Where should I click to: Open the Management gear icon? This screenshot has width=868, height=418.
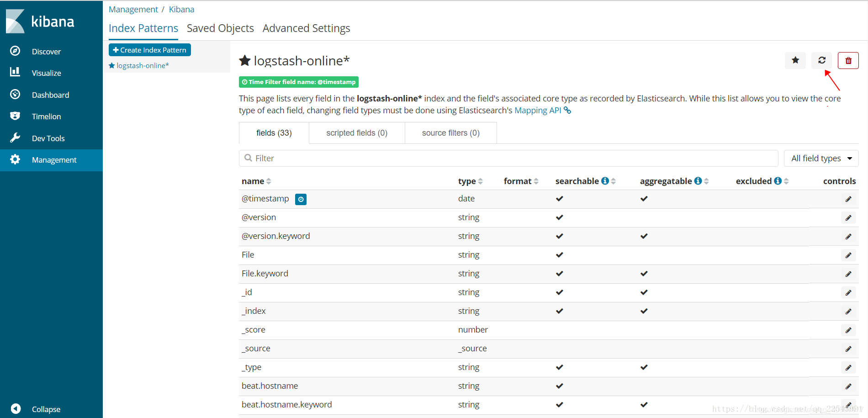click(x=15, y=159)
